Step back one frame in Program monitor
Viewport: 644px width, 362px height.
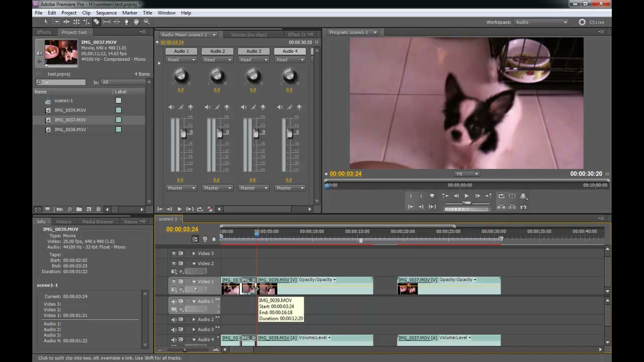pyautogui.click(x=456, y=196)
